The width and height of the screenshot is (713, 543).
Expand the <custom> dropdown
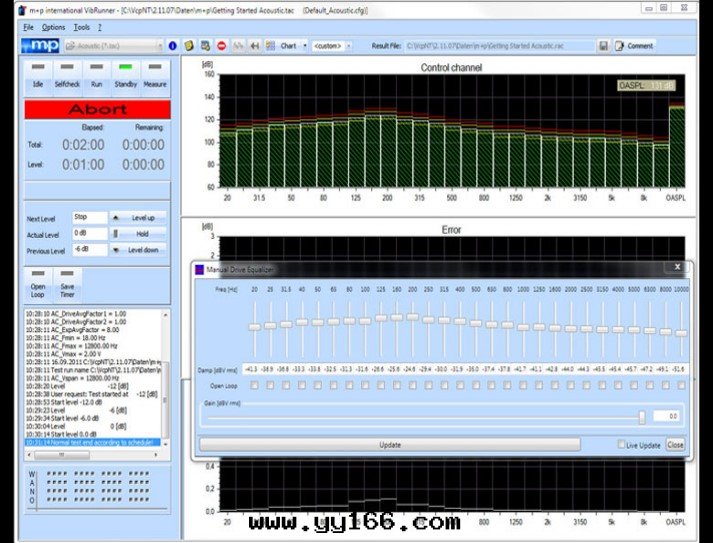(331, 46)
